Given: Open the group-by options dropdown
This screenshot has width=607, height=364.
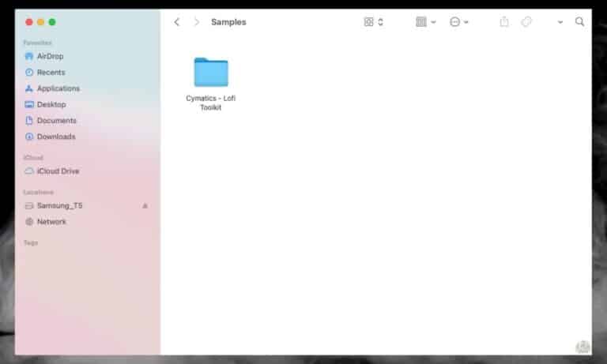Looking at the screenshot, I should [x=425, y=22].
